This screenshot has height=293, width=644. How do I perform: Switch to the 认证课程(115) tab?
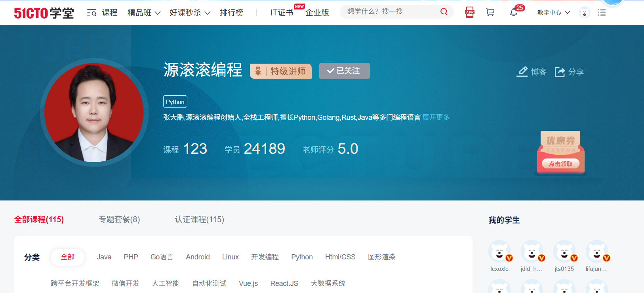tap(200, 219)
